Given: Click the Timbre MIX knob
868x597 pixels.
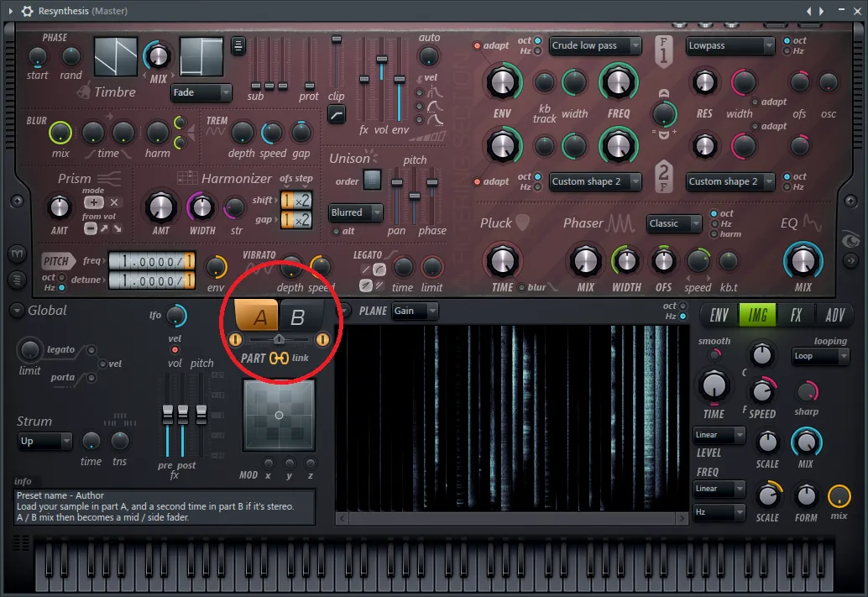Looking at the screenshot, I should tap(158, 56).
